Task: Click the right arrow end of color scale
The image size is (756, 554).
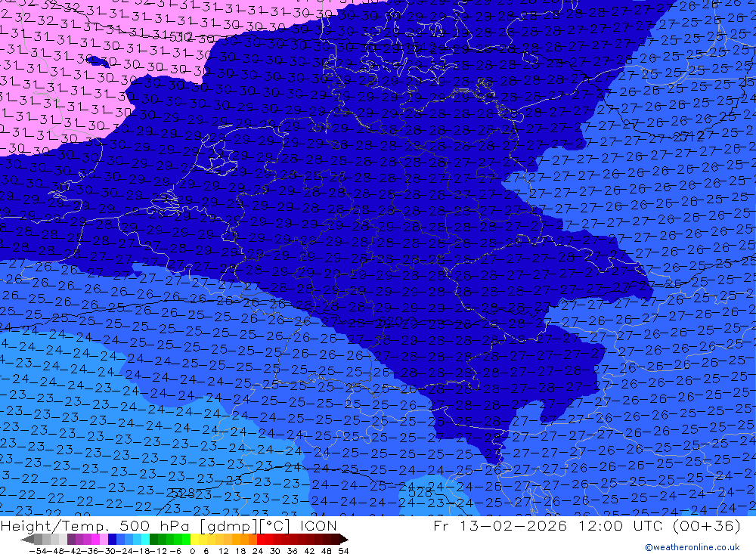Action: (x=344, y=540)
